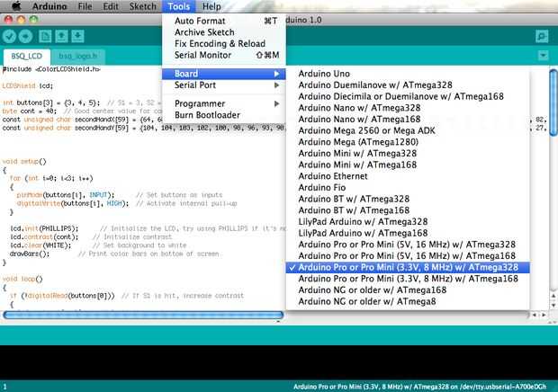
Task: Choose Auto Format from Tools menu
Action: 224,21
